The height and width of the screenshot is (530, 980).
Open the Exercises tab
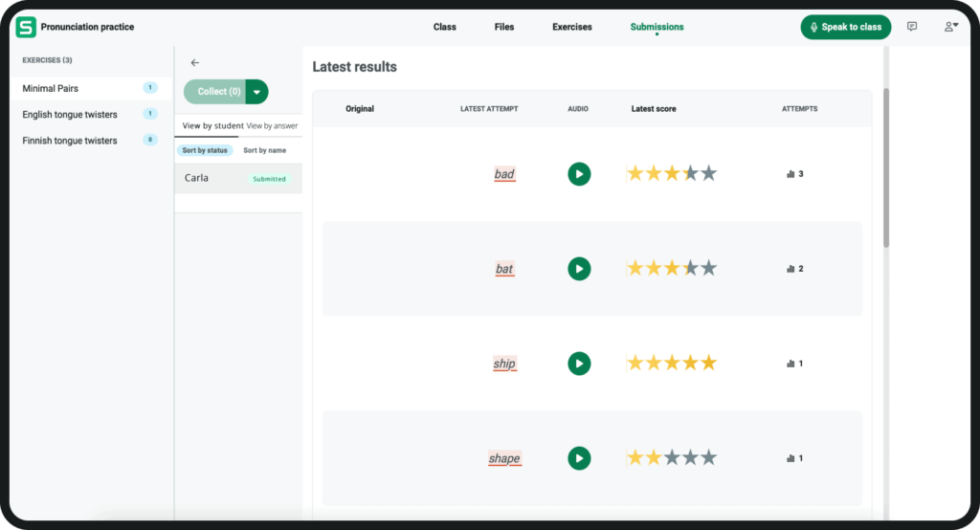(571, 27)
